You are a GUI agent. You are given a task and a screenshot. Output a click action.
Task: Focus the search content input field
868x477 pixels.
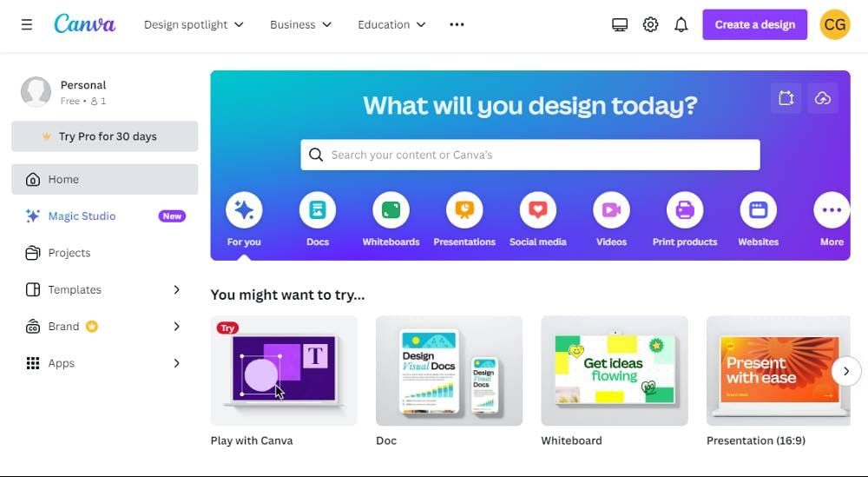pyautogui.click(x=530, y=155)
